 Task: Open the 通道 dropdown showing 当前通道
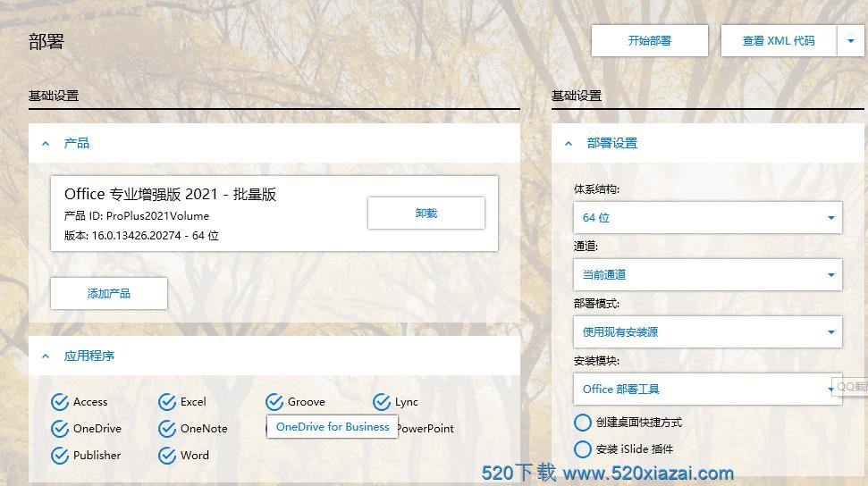707,274
